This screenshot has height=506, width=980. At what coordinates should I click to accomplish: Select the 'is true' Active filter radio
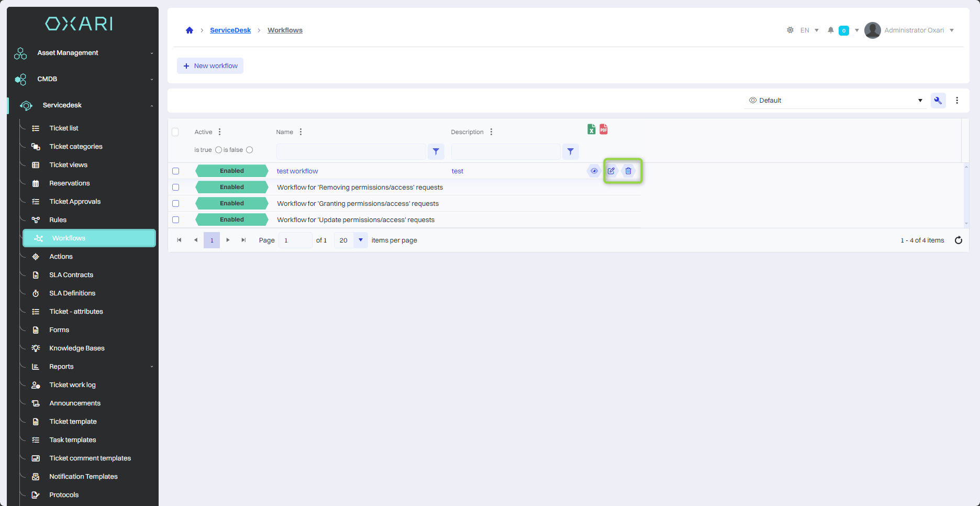[x=218, y=150]
